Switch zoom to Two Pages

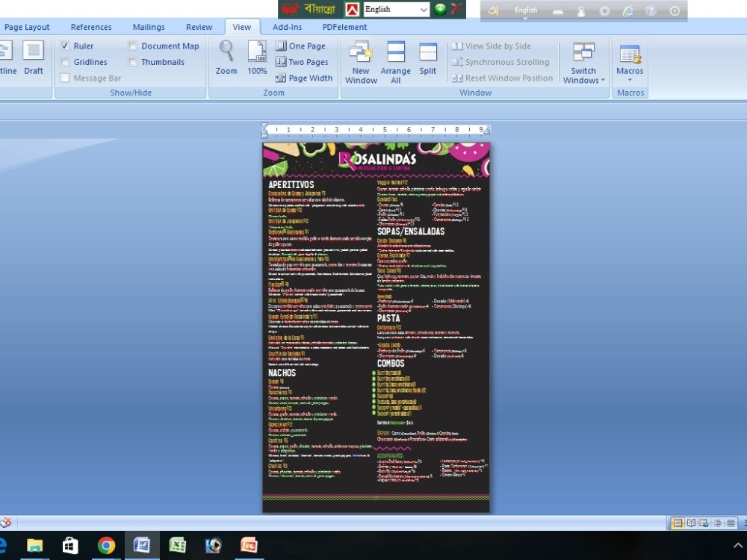coord(302,62)
